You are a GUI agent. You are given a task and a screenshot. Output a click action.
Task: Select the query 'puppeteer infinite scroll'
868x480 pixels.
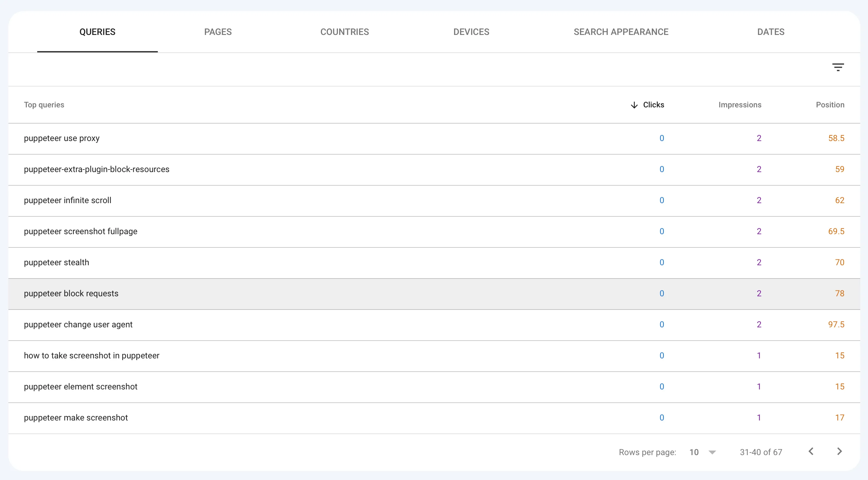tap(67, 200)
